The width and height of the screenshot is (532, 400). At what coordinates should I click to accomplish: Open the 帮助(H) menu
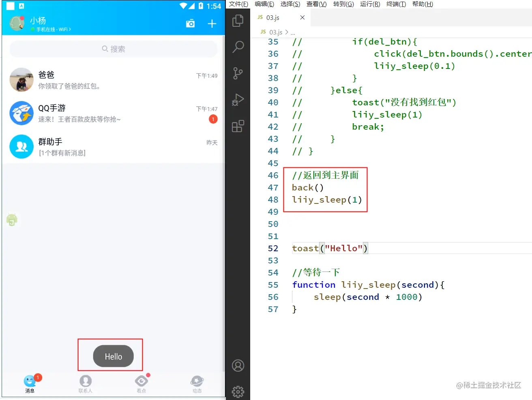coord(423,4)
